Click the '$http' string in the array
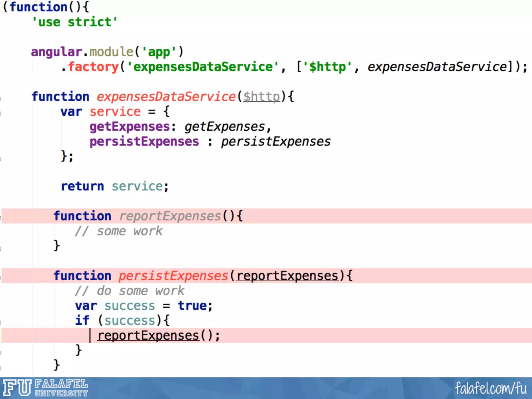The image size is (532, 399). [x=327, y=67]
